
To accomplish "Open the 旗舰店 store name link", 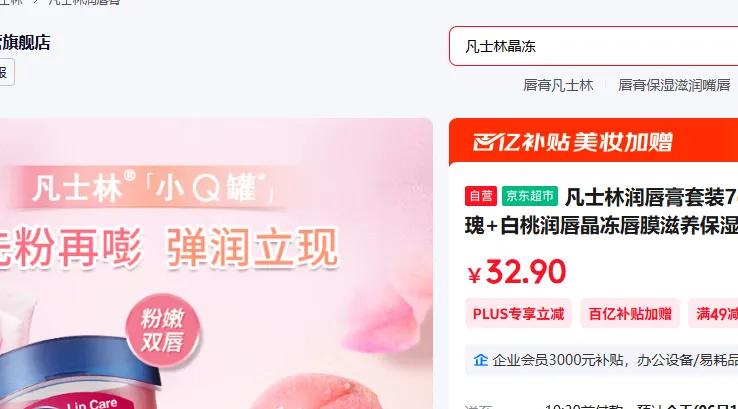I will 25,42.
